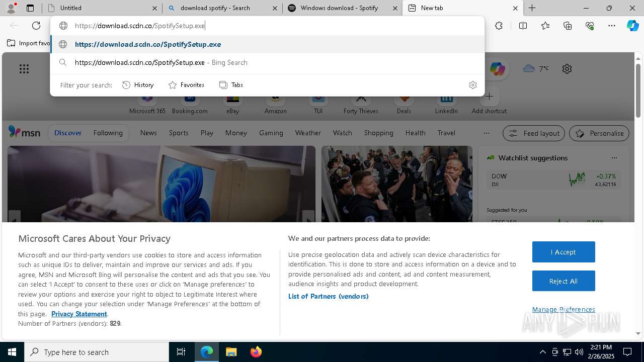The image size is (644, 362).
Task: Click the Reject All button
Action: click(x=563, y=281)
